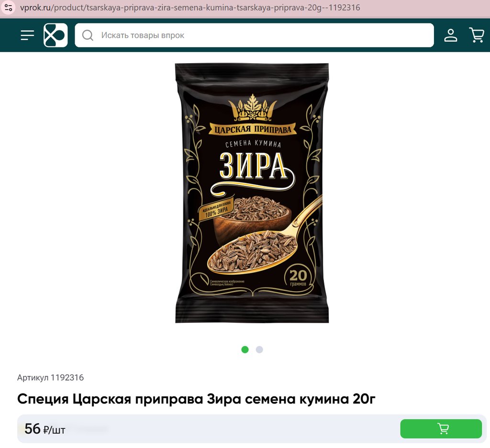The image size is (490, 448).
Task: Add product with green cart button
Action: (441, 429)
